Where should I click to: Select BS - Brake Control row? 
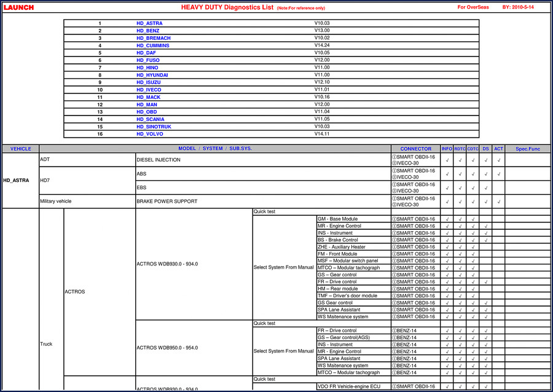pyautogui.click(x=354, y=240)
